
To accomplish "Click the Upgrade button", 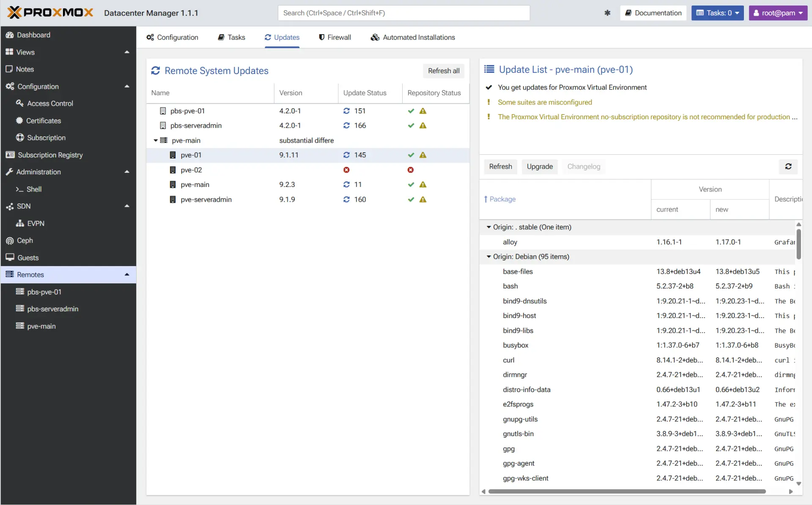I will 540,167.
